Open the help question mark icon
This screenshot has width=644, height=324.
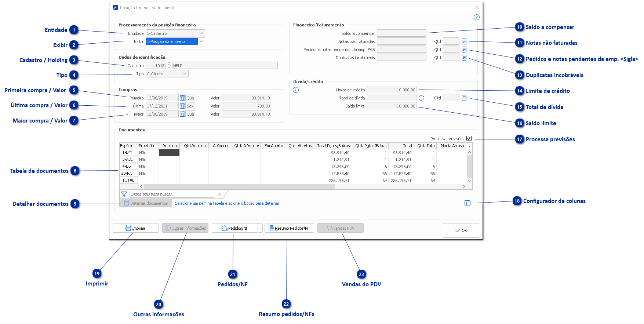477,17
